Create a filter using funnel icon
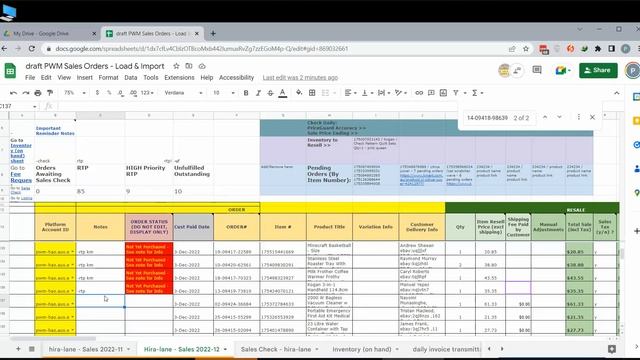This screenshot has width=640, height=360. point(456,93)
